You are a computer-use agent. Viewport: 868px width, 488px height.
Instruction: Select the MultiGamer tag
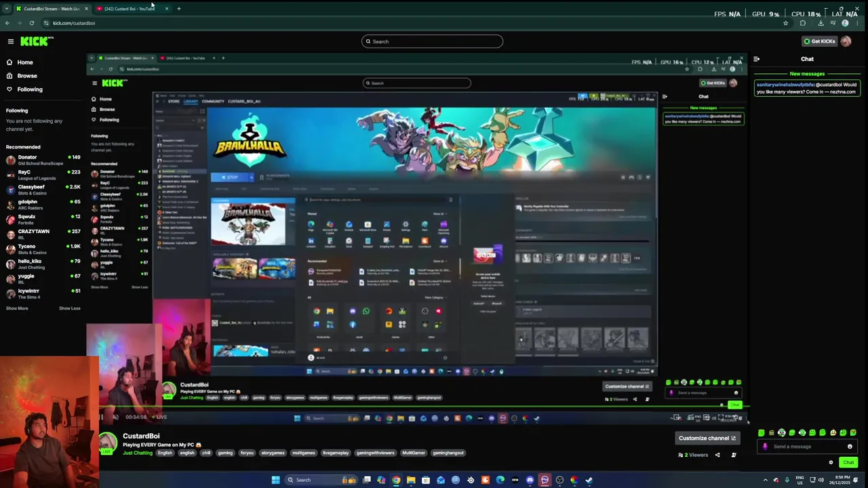(x=413, y=453)
